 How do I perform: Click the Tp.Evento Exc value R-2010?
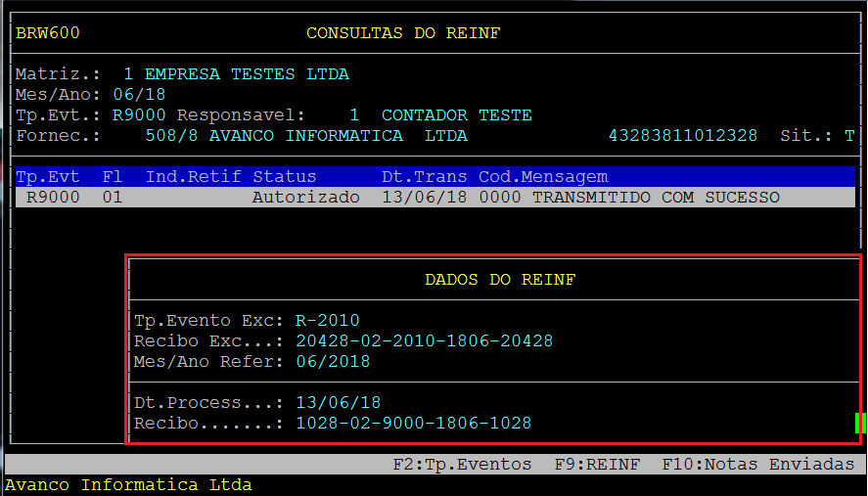327,321
